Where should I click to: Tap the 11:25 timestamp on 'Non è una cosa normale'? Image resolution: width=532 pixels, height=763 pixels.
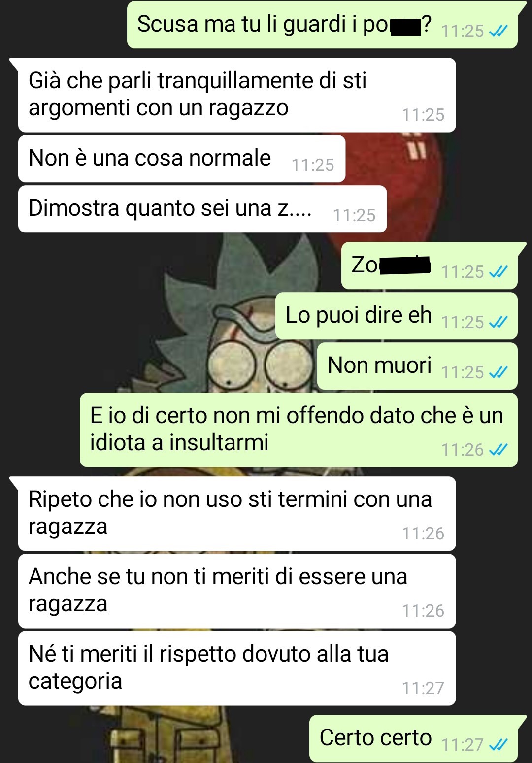click(x=313, y=165)
